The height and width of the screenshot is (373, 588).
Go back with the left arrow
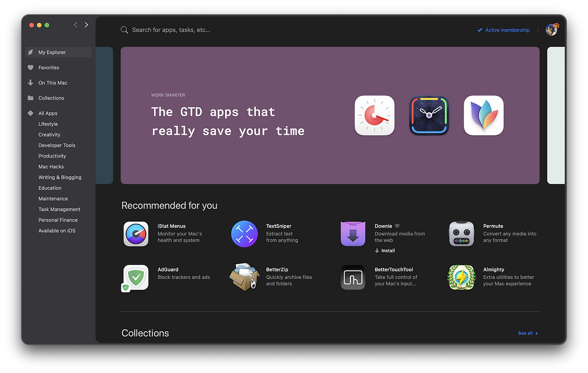pyautogui.click(x=75, y=25)
